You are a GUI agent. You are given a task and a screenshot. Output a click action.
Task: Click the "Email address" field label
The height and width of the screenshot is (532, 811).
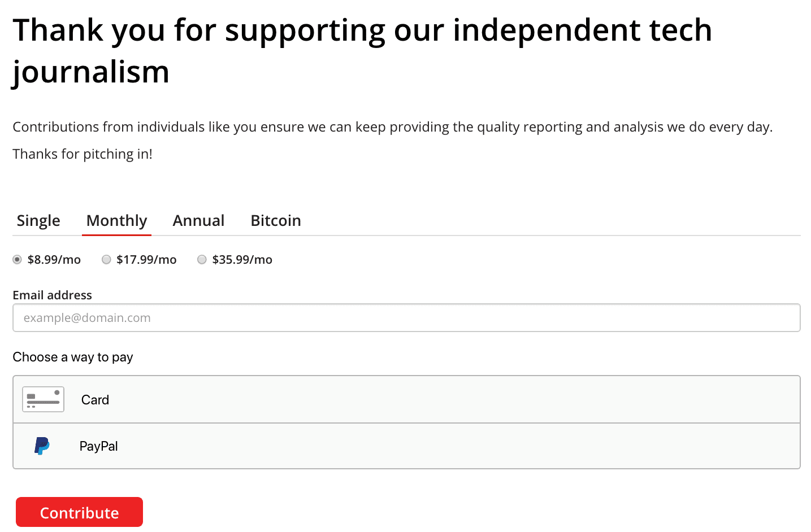52,295
